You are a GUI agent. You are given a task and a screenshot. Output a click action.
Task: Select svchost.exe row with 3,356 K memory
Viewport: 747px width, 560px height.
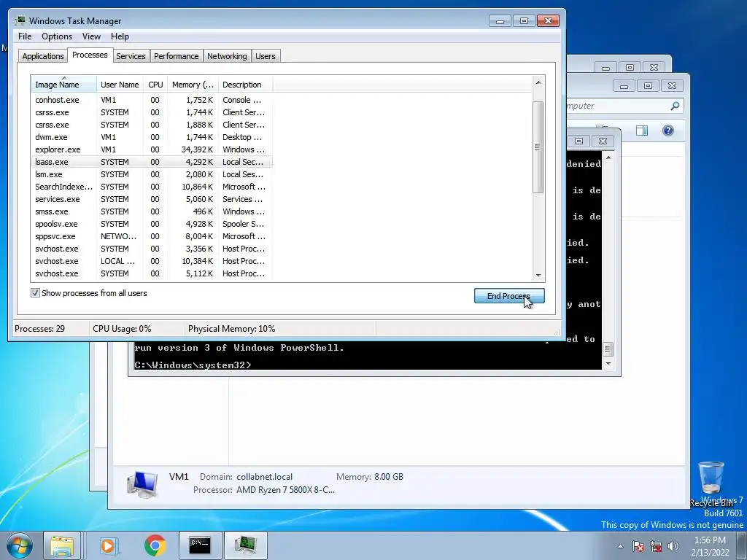(152, 249)
